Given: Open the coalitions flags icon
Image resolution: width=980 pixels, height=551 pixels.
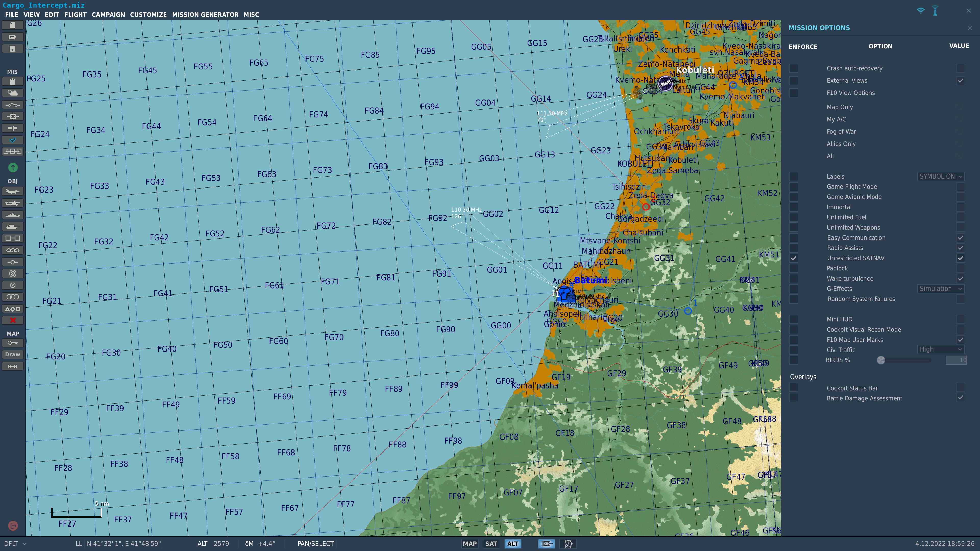Looking at the screenshot, I should (13, 128).
